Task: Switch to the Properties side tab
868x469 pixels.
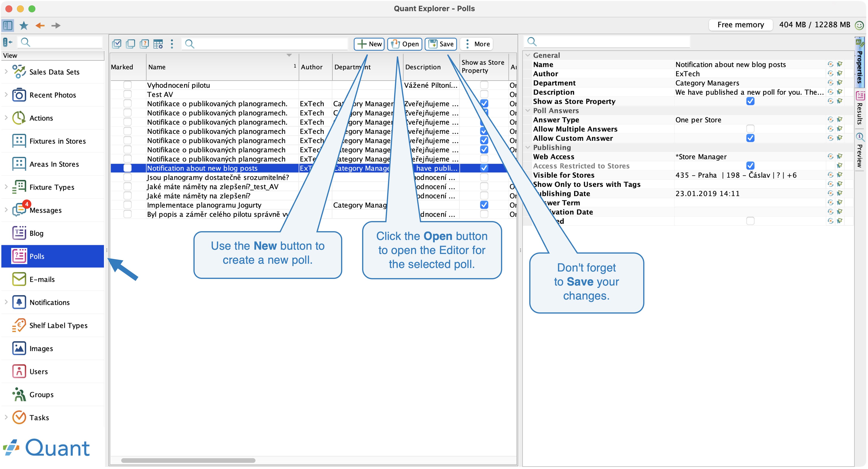Action: pos(860,62)
